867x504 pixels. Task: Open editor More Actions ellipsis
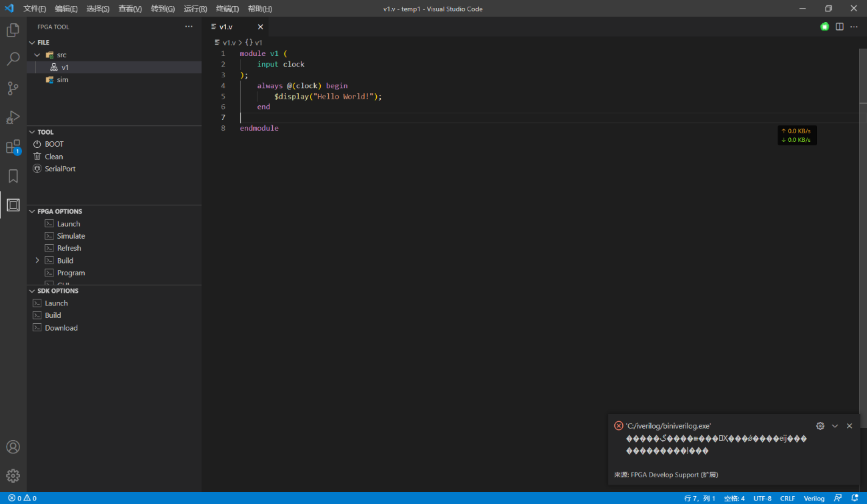tap(854, 27)
